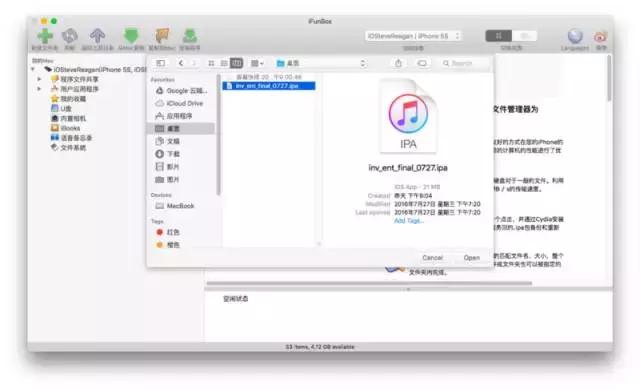The image size is (640, 390).
Task: Select the light right segment of view switch
Action: [524, 36]
